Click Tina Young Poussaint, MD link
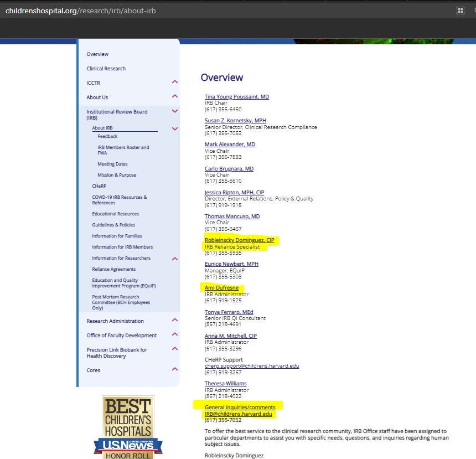Image resolution: width=476 pixels, height=459 pixels. (x=237, y=96)
